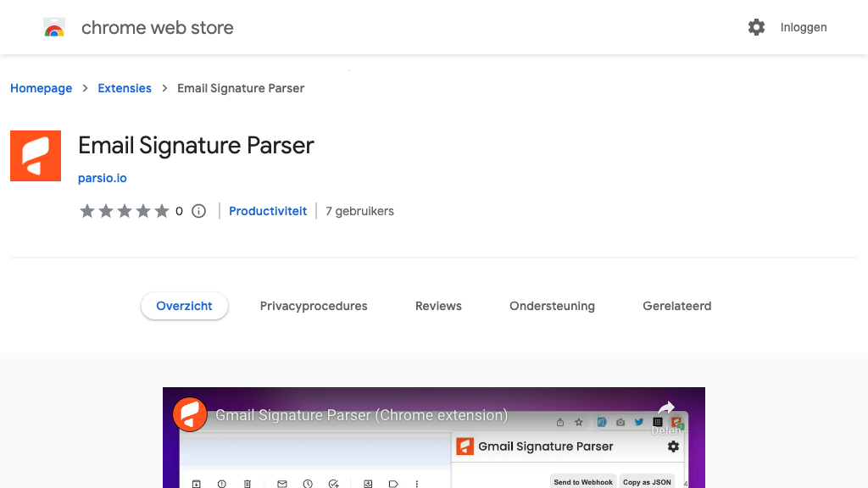
Task: Click the gear icon in the Gmail Signature Parser popup preview
Action: click(673, 446)
